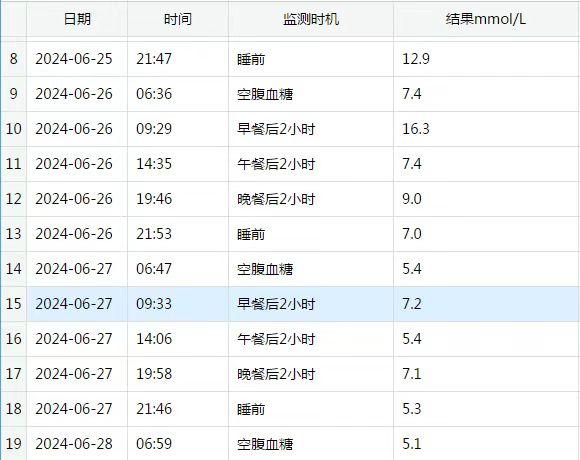Click 晚餐后2小时 cell in row 12
The width and height of the screenshot is (580, 460).
(311, 199)
